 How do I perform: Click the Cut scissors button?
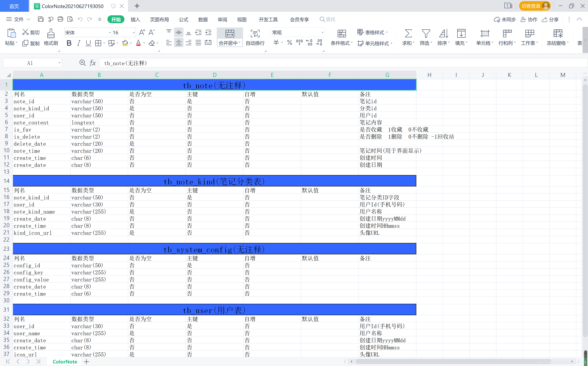tap(31, 32)
